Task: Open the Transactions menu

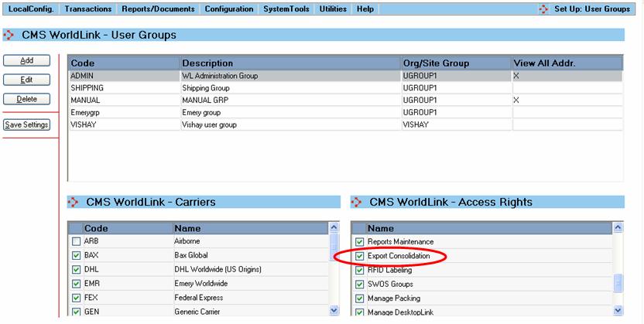Action: [x=88, y=9]
